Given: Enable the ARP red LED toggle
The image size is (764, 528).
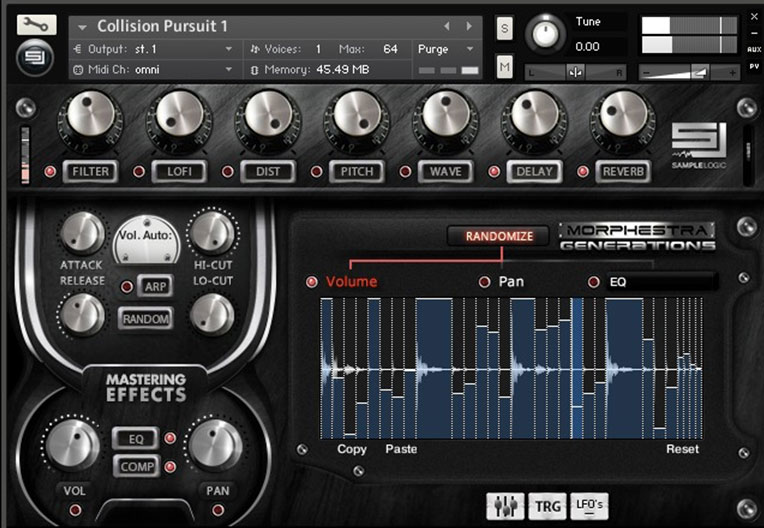Looking at the screenshot, I should (127, 287).
